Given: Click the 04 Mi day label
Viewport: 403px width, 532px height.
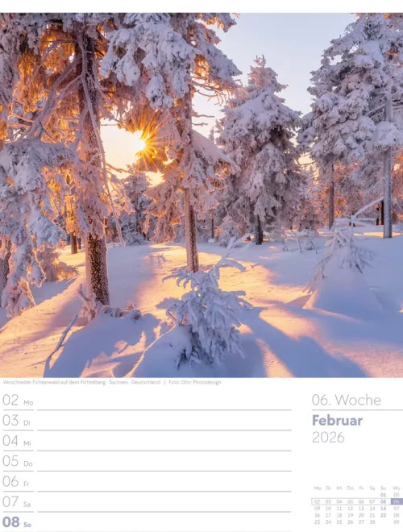Looking at the screenshot, I should (17, 441).
